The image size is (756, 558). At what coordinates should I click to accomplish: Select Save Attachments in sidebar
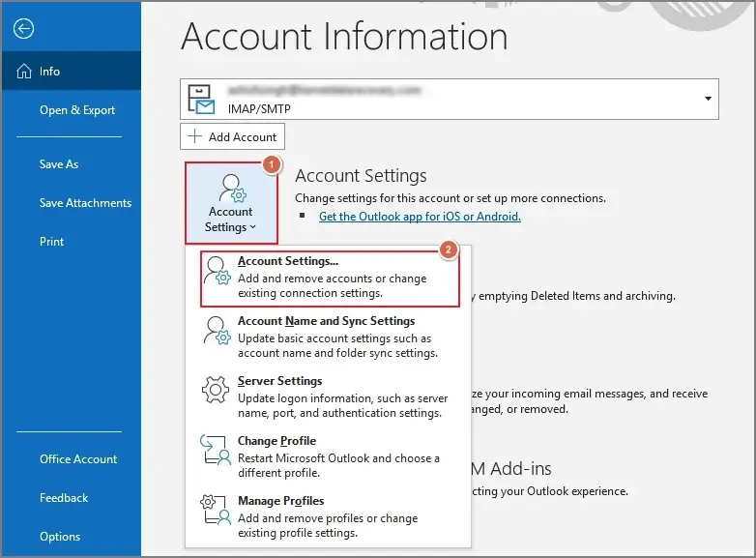[85, 202]
